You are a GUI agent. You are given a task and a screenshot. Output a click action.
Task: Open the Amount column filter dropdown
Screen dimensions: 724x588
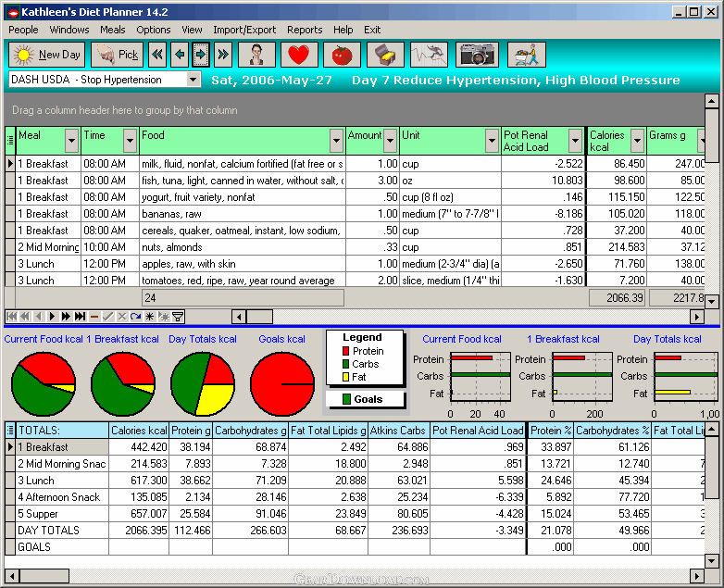click(x=391, y=141)
